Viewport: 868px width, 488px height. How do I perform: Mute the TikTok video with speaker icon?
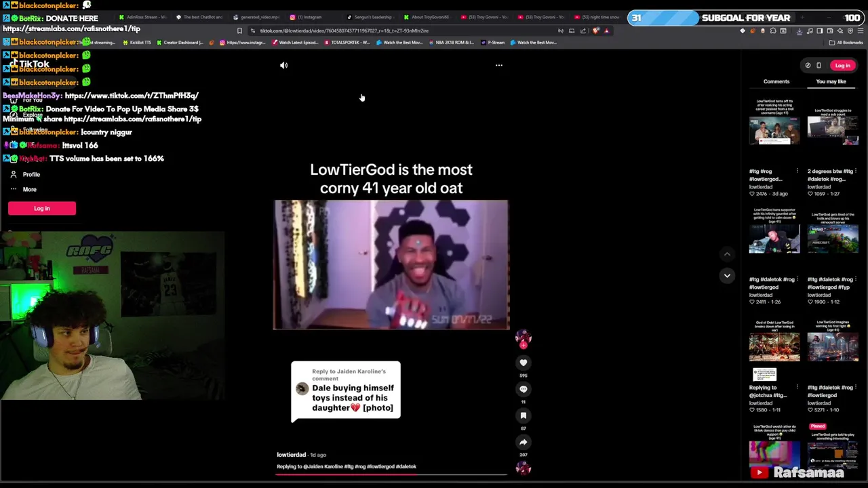[283, 65]
